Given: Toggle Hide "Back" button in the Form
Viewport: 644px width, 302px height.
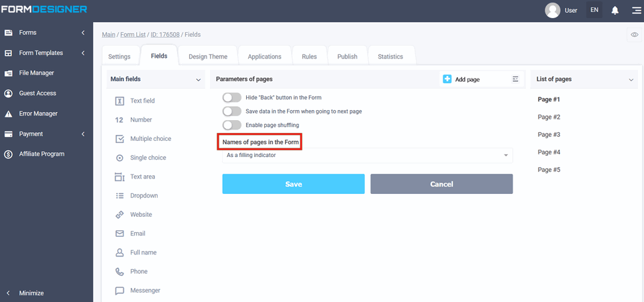Looking at the screenshot, I should 231,98.
